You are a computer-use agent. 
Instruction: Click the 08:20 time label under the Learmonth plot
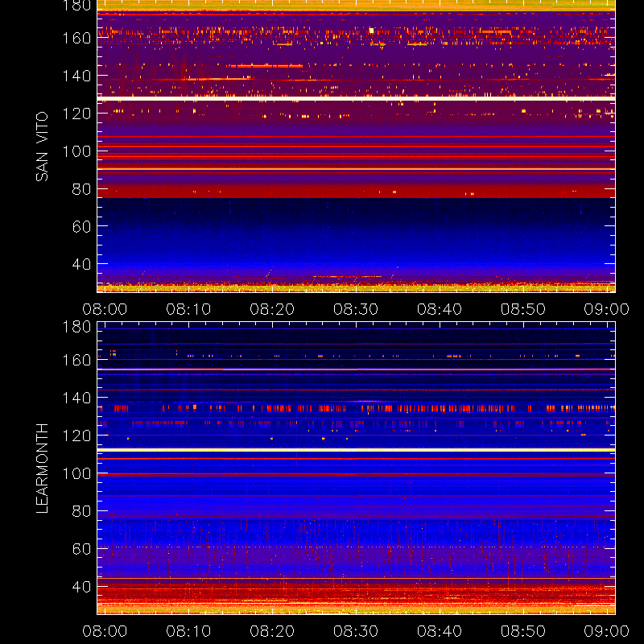(x=272, y=631)
